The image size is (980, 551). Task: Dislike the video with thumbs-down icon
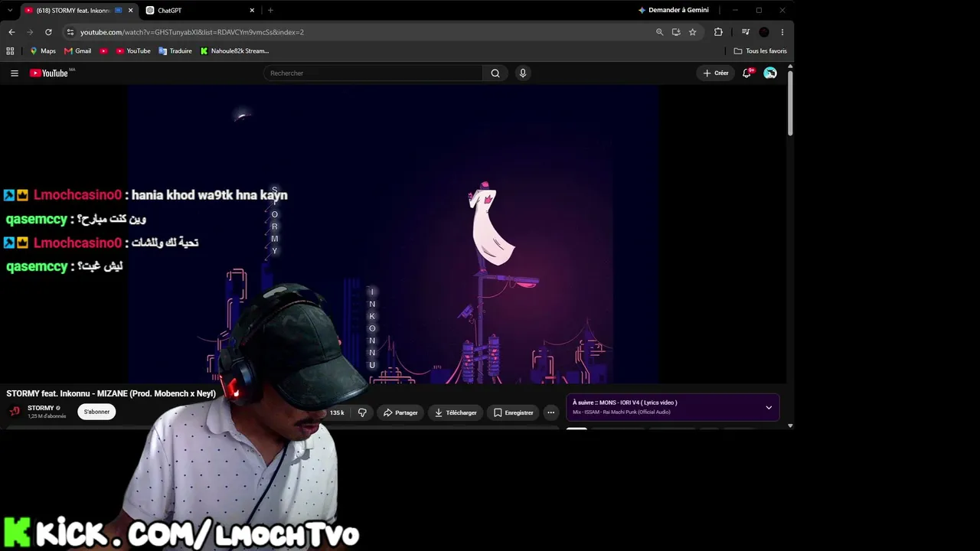point(362,412)
